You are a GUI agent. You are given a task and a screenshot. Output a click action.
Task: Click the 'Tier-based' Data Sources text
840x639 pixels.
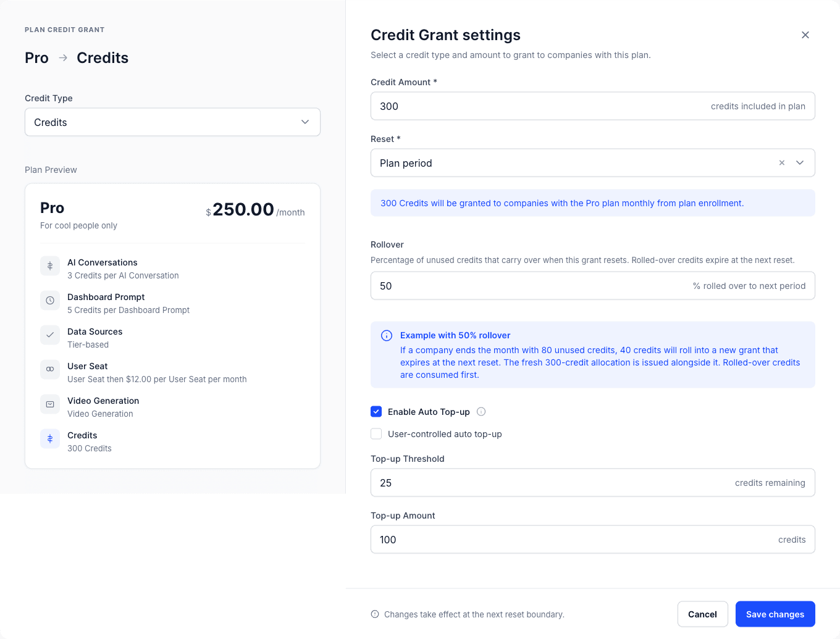tap(88, 345)
